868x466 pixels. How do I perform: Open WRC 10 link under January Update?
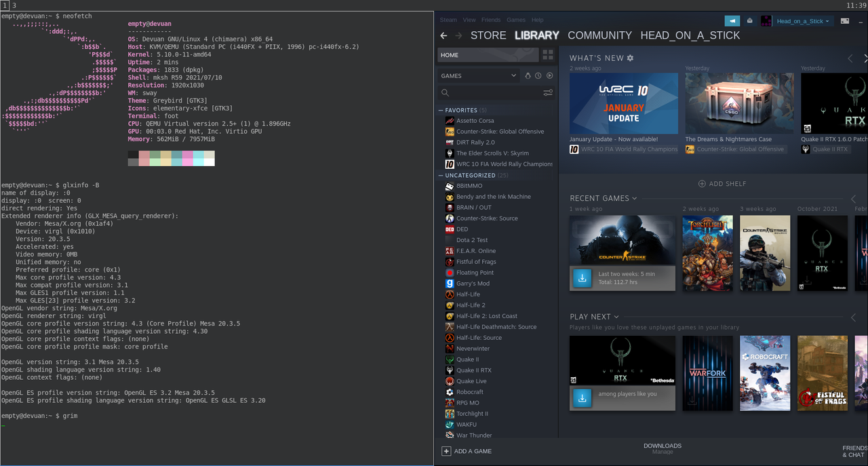coord(624,149)
